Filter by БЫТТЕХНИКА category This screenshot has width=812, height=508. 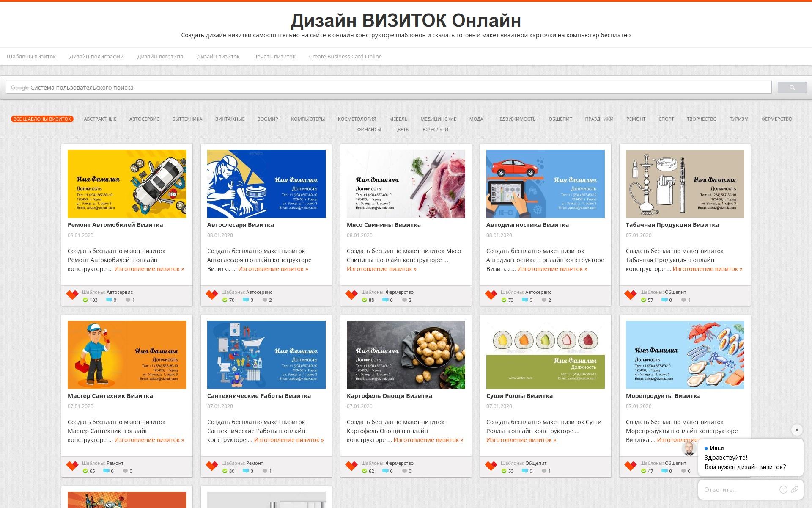(187, 119)
